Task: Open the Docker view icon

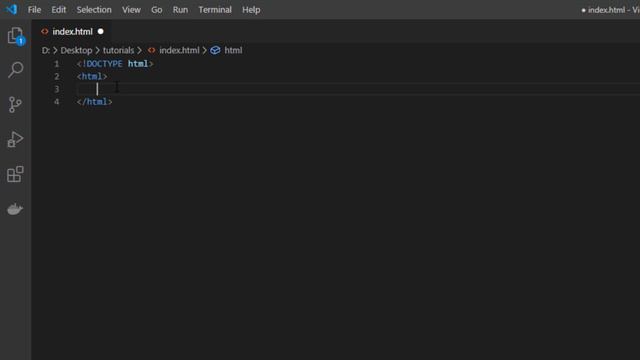Action: click(x=15, y=209)
